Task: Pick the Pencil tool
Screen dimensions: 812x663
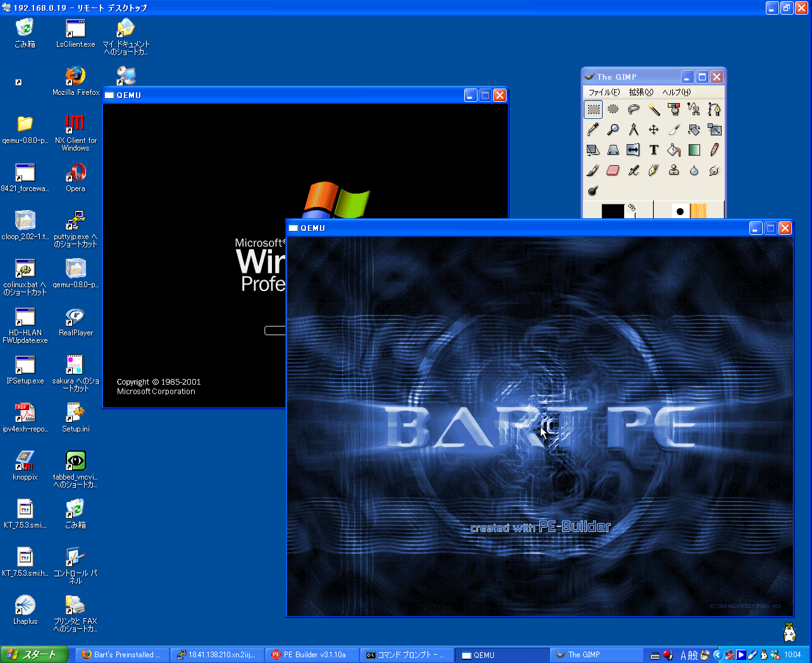Action: tap(715, 150)
